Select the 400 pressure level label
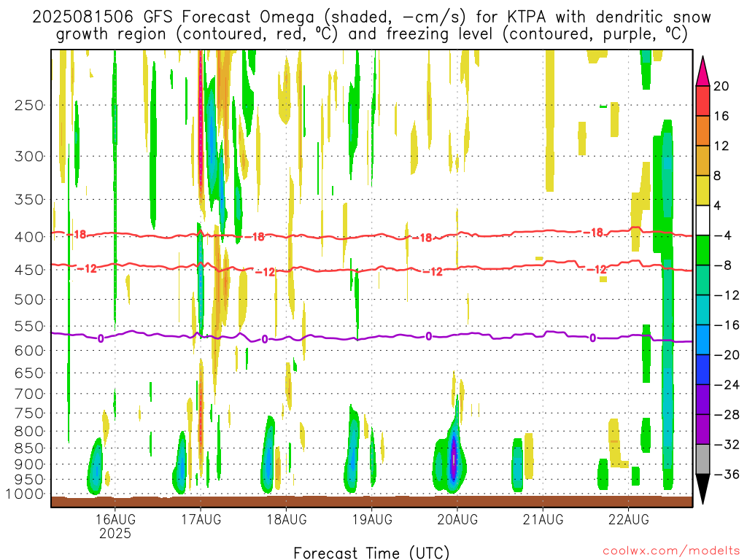The width and height of the screenshot is (747, 560). [x=29, y=237]
